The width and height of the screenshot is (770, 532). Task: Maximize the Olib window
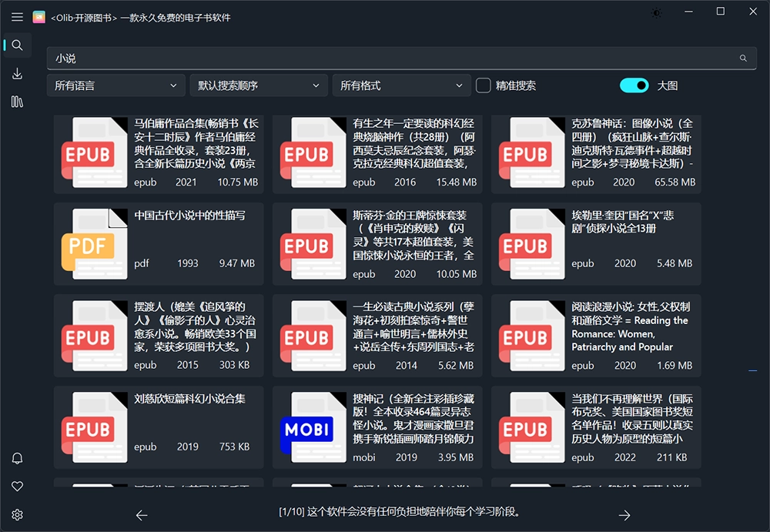(721, 12)
